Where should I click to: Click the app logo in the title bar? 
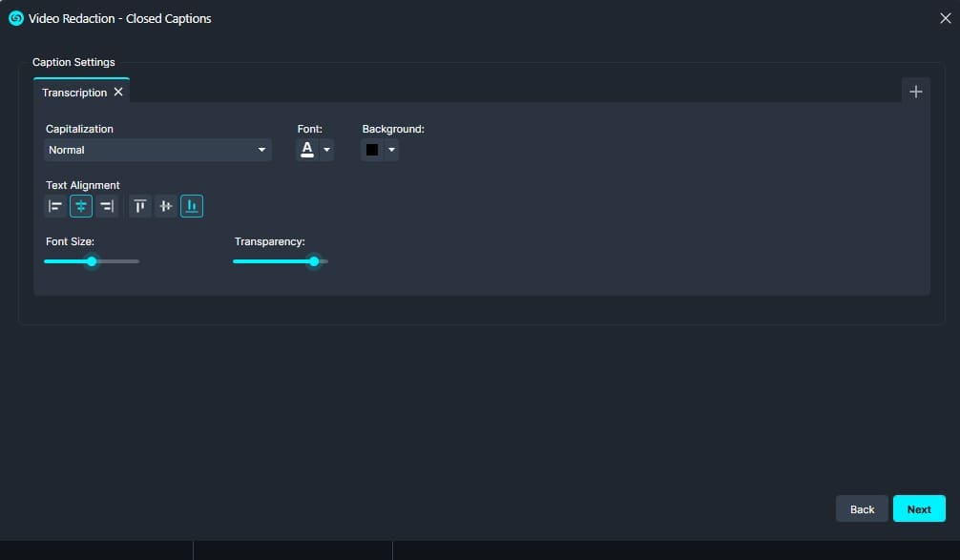(x=14, y=17)
